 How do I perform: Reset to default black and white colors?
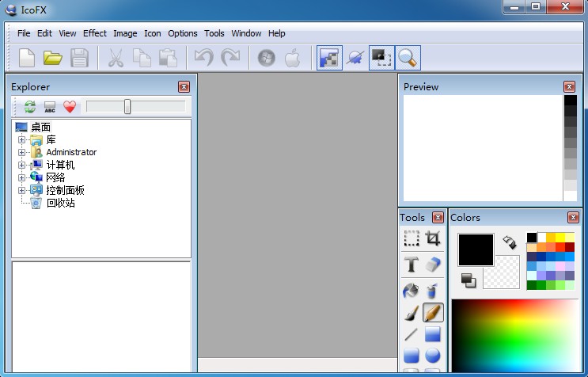pos(469,280)
